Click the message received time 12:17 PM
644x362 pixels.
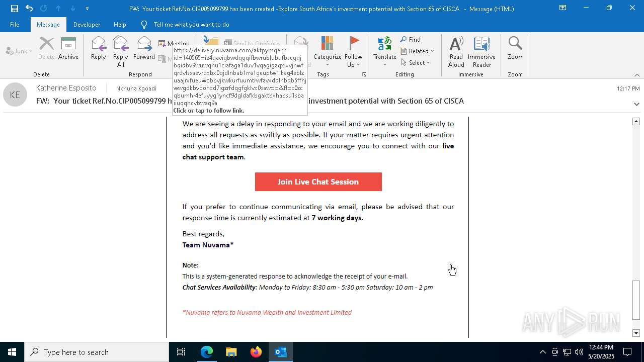pyautogui.click(x=628, y=88)
